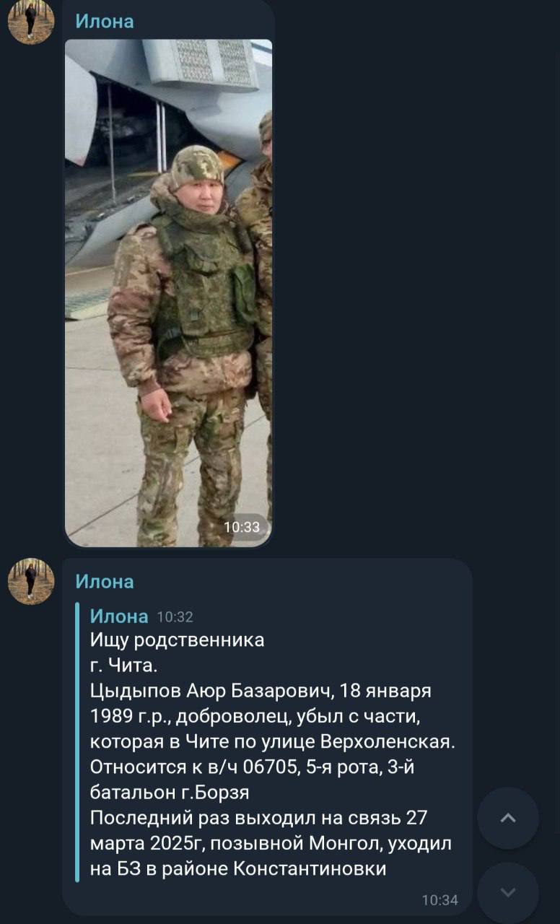Select the line 'батальон г.Борзя'

click(x=170, y=793)
